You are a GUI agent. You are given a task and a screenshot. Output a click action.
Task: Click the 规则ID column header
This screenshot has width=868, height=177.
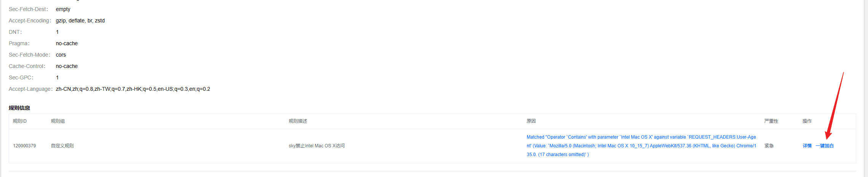click(x=20, y=121)
